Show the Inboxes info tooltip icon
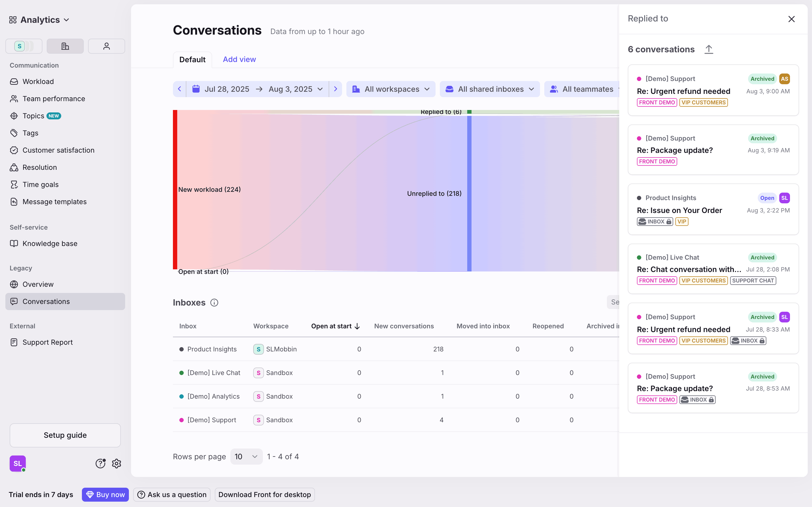The image size is (812, 507). click(214, 303)
